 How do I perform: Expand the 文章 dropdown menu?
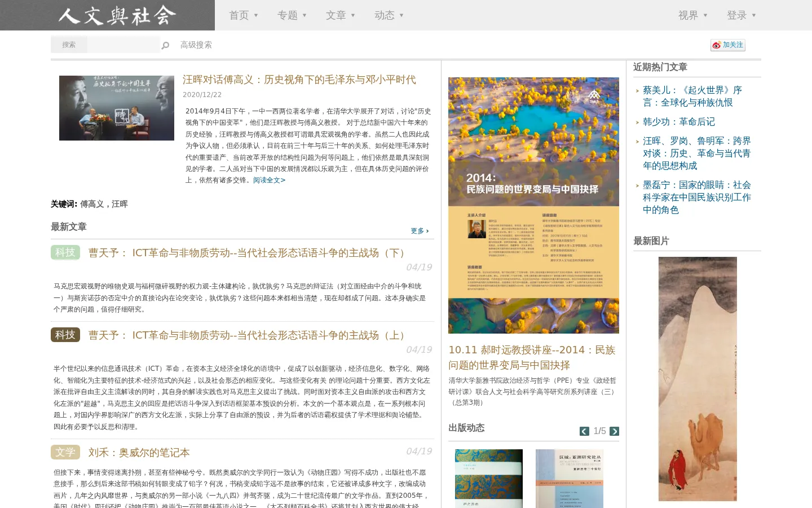(341, 15)
